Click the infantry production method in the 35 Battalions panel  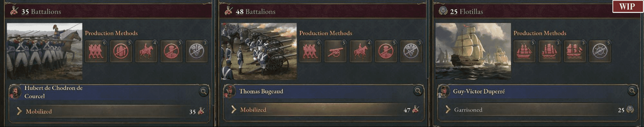96,51
